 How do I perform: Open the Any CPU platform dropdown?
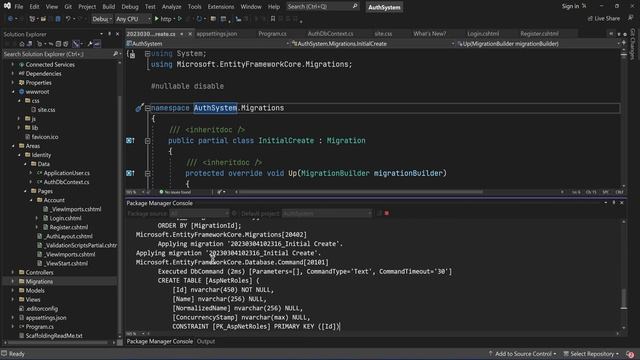[133, 19]
